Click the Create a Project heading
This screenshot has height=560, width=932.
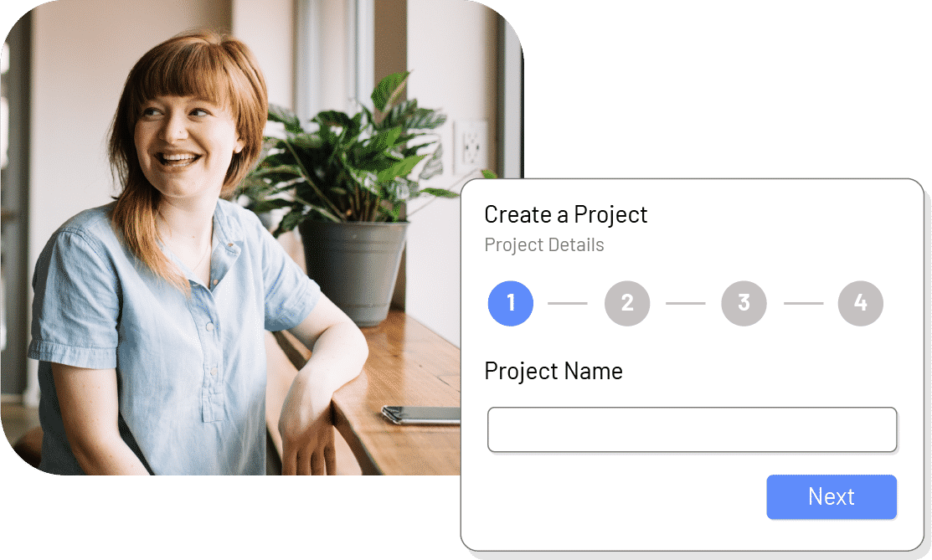tap(566, 214)
